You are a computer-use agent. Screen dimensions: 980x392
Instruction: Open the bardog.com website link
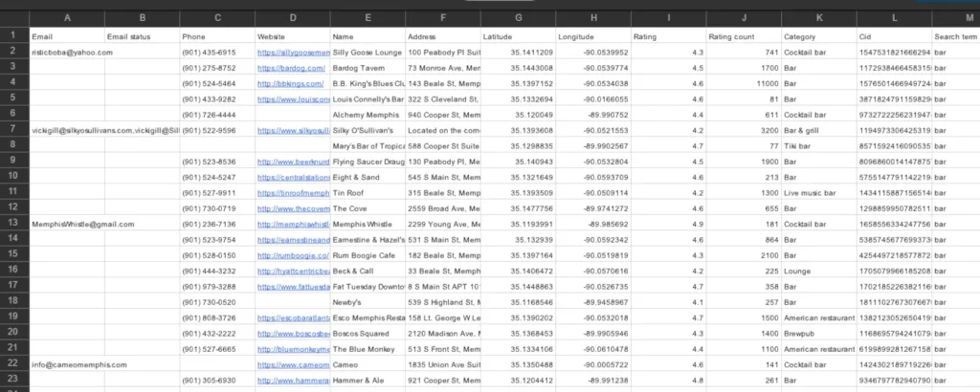point(291,68)
